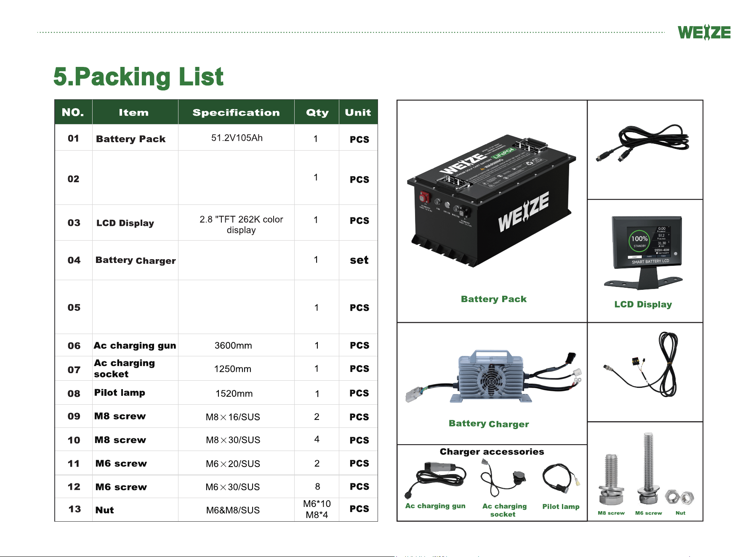Click the green 'Nut' caption
The width and height of the screenshot is (756, 557).
coord(680,513)
